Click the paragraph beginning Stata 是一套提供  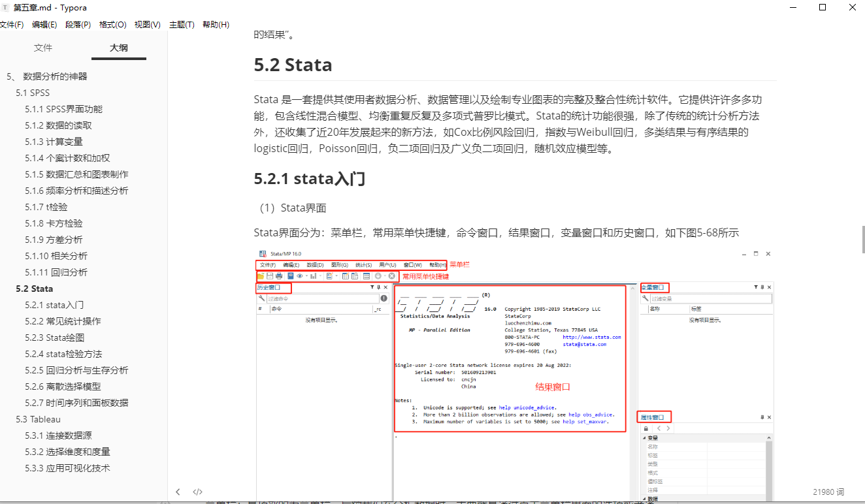point(510,124)
